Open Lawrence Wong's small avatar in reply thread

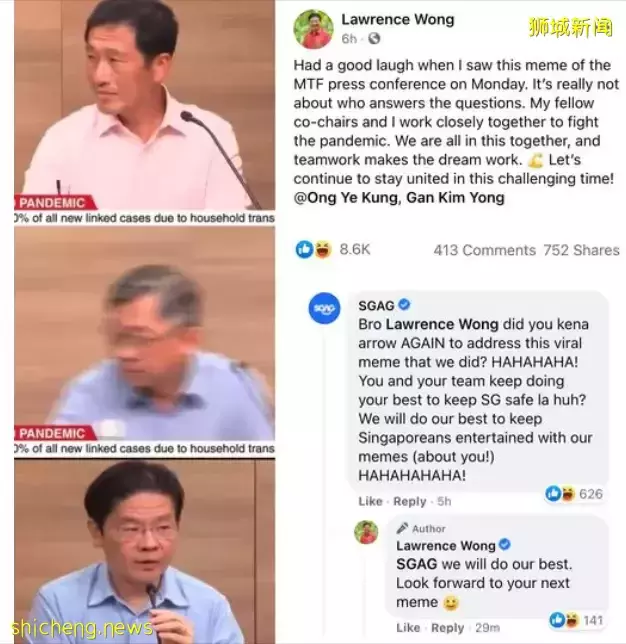pyautogui.click(x=366, y=532)
